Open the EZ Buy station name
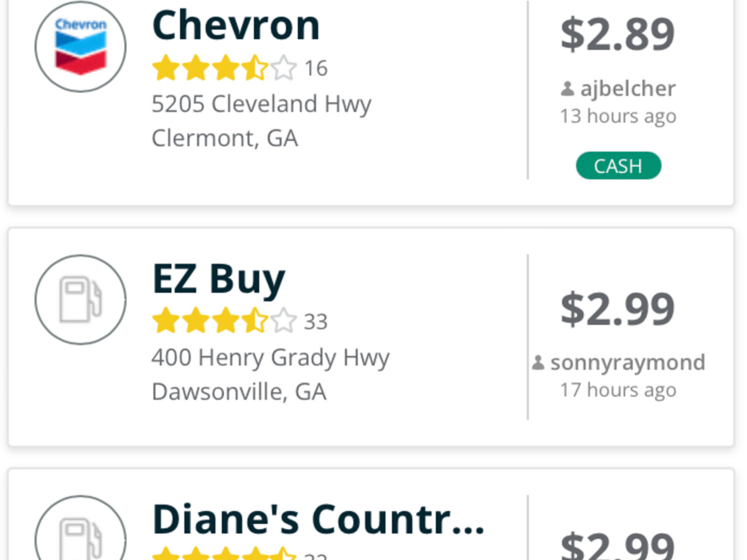The width and height of the screenshot is (747, 560). point(218,278)
